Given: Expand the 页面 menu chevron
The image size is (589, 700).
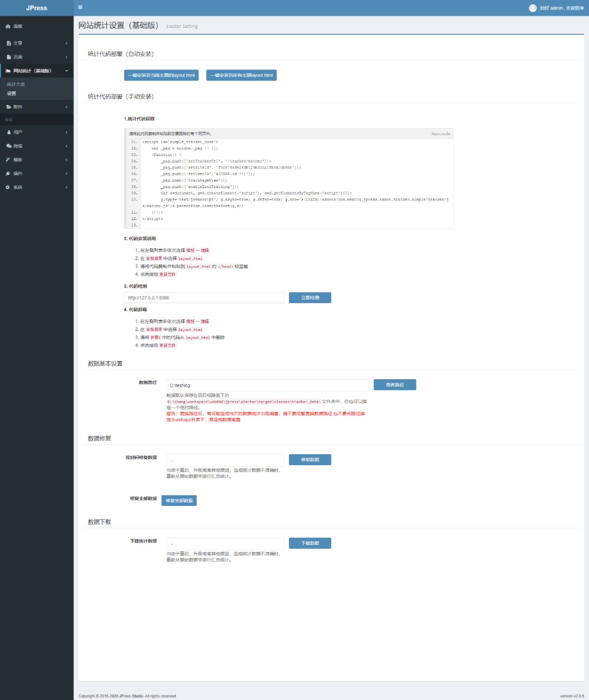Looking at the screenshot, I should coord(66,57).
